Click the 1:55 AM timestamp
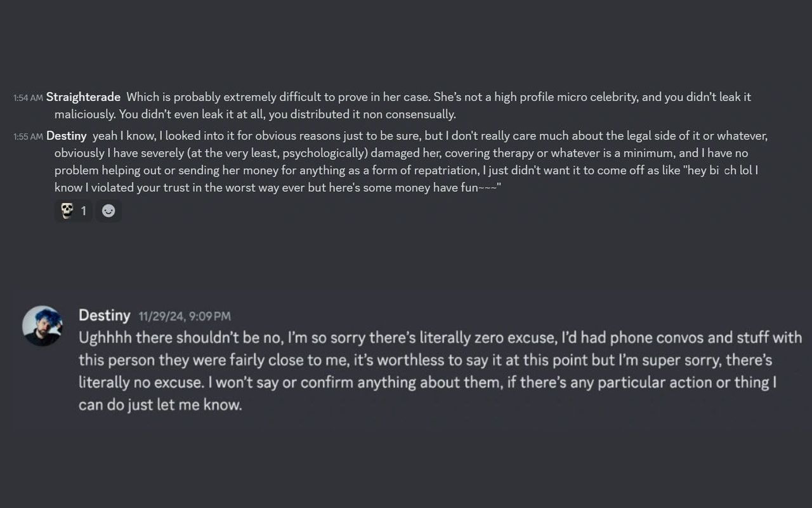This screenshot has height=508, width=812. tap(26, 136)
